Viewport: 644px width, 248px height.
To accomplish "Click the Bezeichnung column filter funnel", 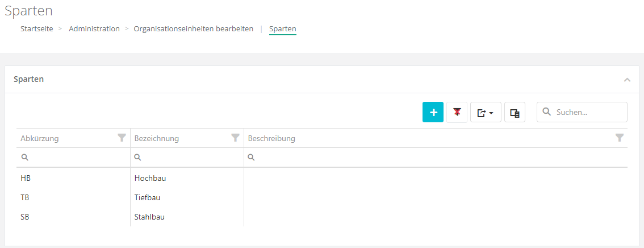I will [235, 138].
